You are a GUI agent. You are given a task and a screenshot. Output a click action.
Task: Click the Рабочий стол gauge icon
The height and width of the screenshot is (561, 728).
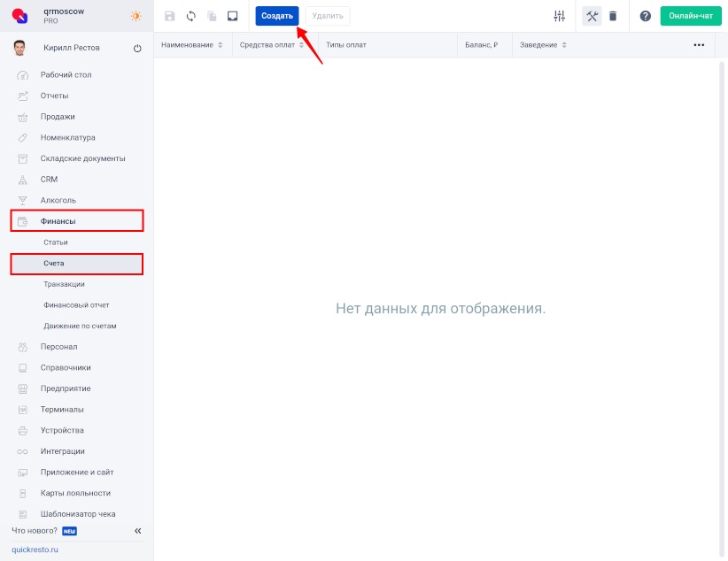(22, 75)
